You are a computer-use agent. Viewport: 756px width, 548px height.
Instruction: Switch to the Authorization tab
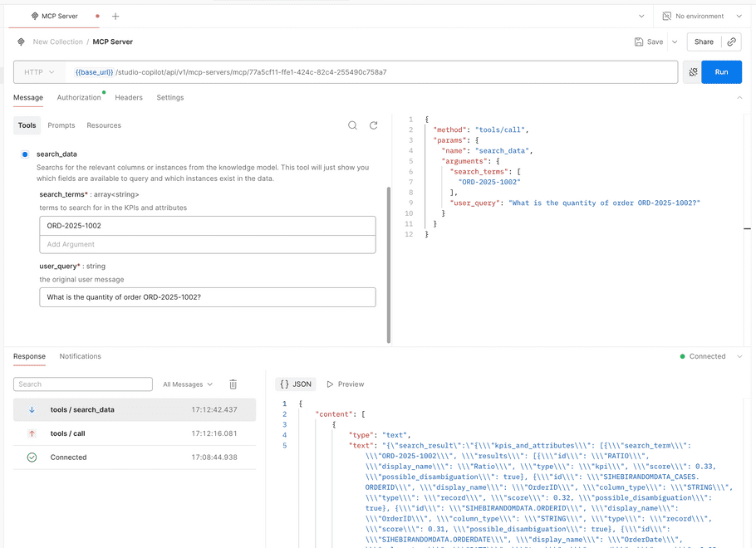[79, 97]
